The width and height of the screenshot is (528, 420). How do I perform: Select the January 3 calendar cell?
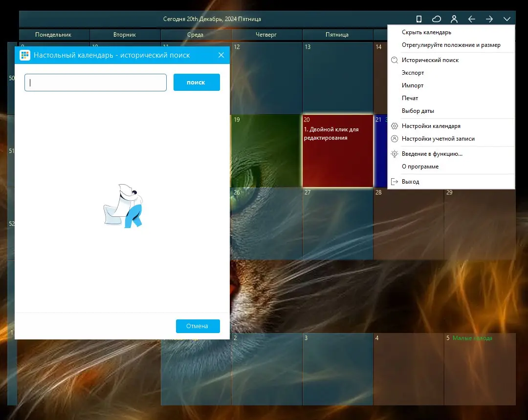(337, 369)
